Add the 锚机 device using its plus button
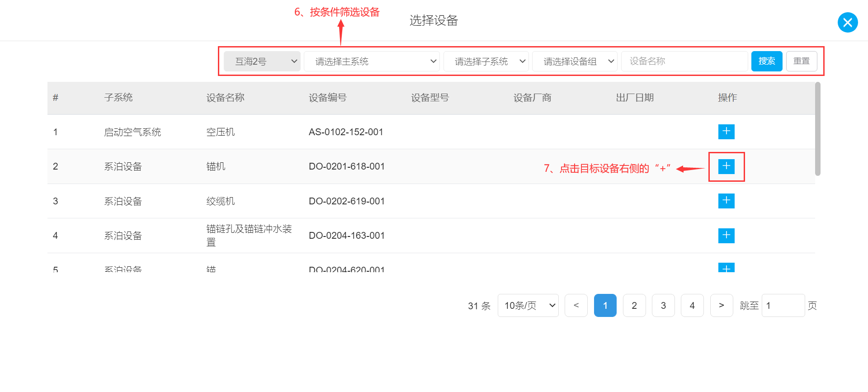This screenshot has width=868, height=392. [x=726, y=166]
